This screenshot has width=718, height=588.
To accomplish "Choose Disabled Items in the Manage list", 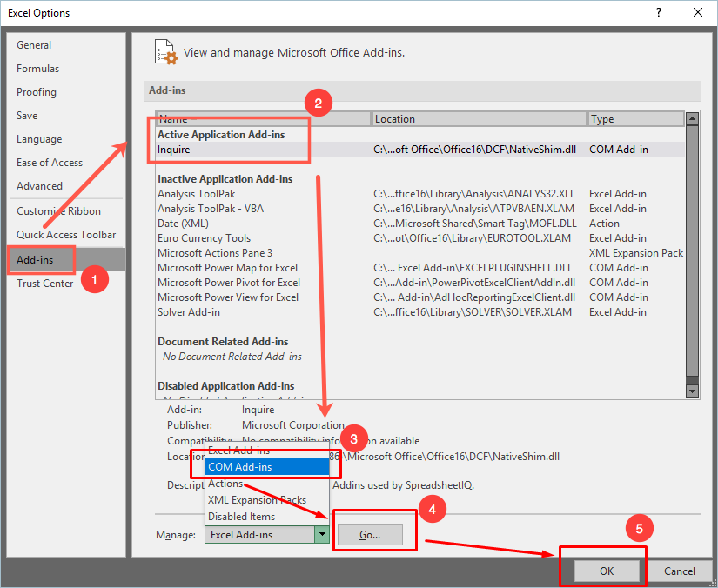I will [240, 517].
